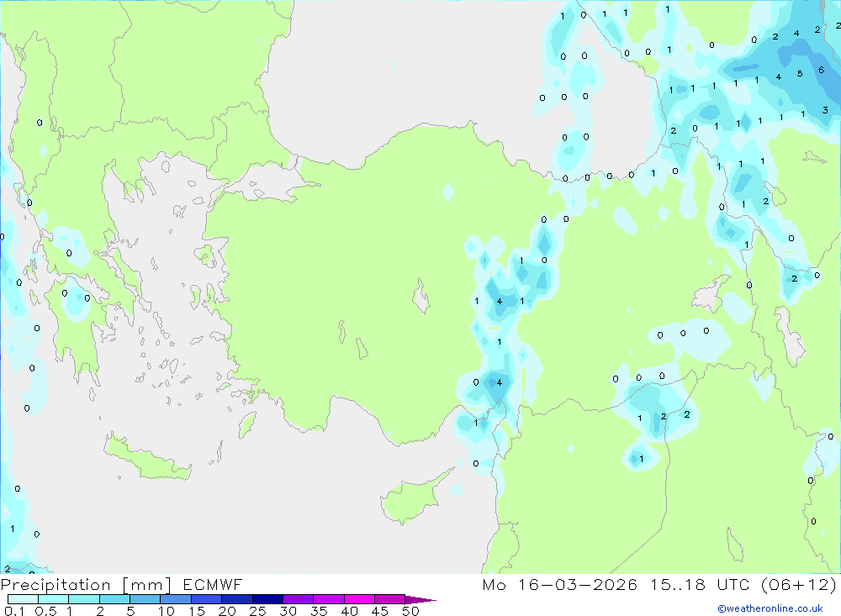Select the 5–10 mm legend color swatch

pyautogui.click(x=145, y=599)
